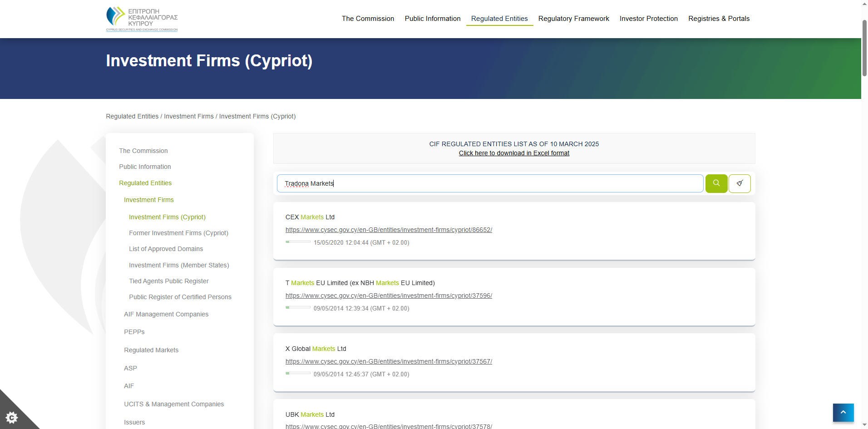Screen dimensions: 868x429
Task: Open Investor Protection top menu
Action: point(648,19)
